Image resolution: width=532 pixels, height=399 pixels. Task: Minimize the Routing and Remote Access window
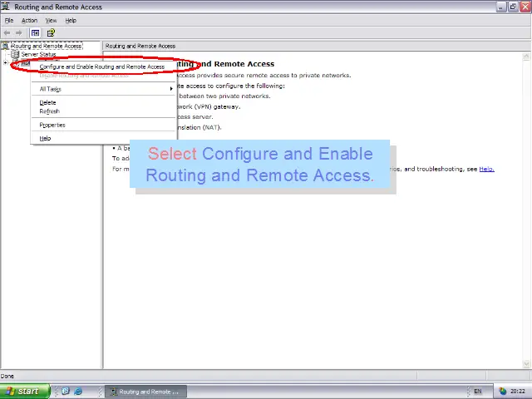point(501,7)
